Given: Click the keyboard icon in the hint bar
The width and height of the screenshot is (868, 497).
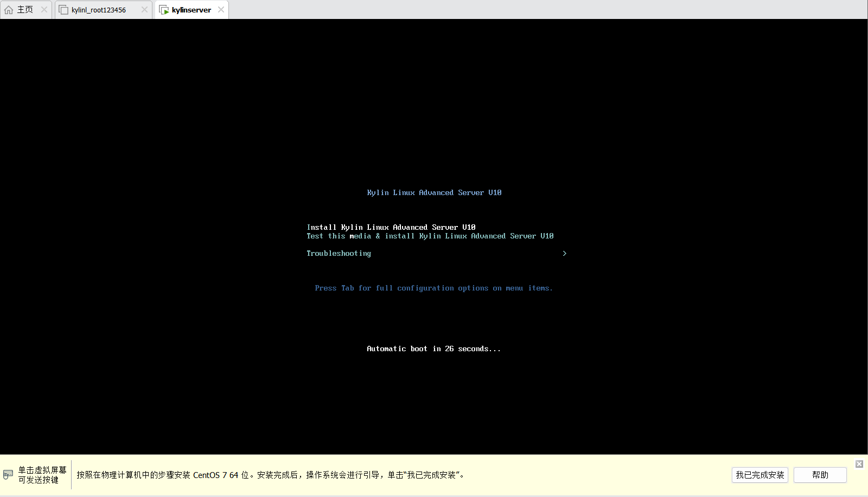Looking at the screenshot, I should coord(8,475).
